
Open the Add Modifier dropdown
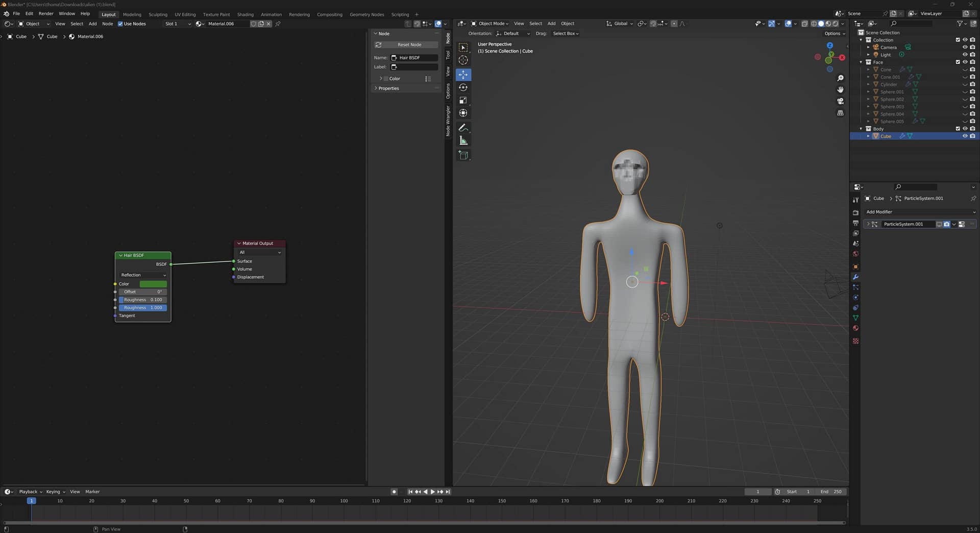click(x=920, y=212)
